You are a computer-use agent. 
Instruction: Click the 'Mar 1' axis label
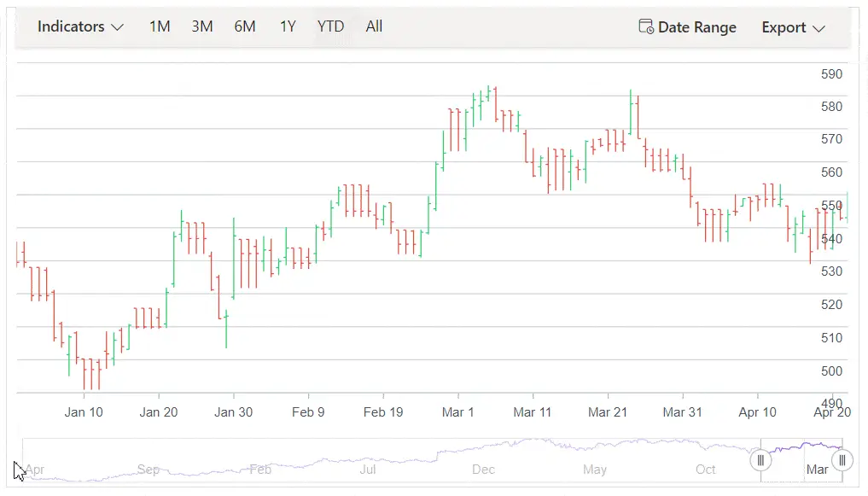[457, 412]
